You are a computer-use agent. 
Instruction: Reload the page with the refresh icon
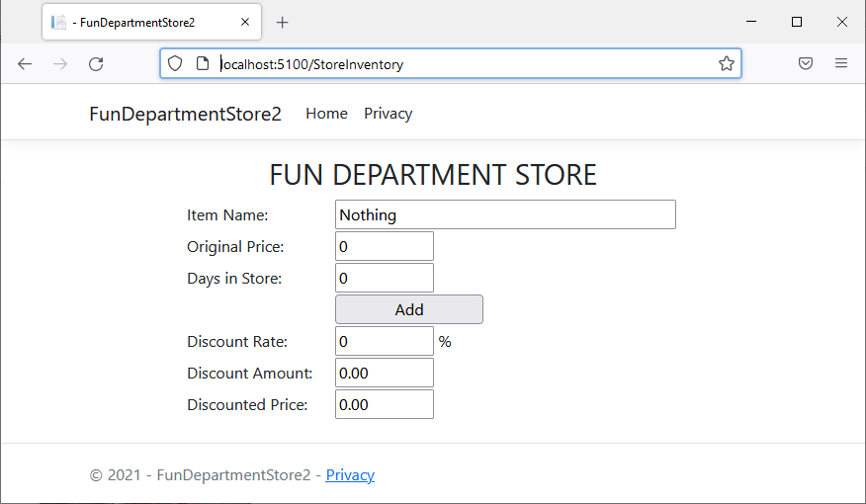(x=96, y=64)
